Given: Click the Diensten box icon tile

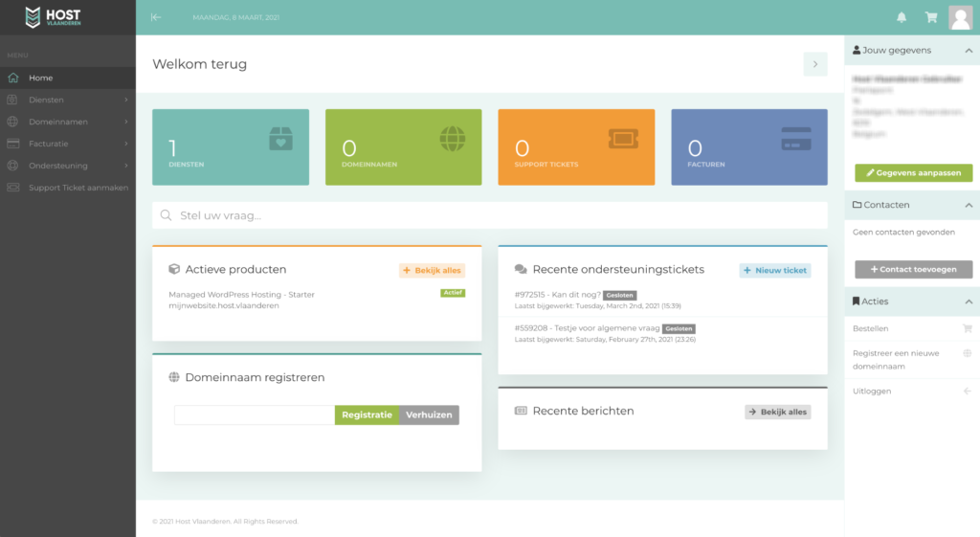Looking at the screenshot, I should point(280,139).
